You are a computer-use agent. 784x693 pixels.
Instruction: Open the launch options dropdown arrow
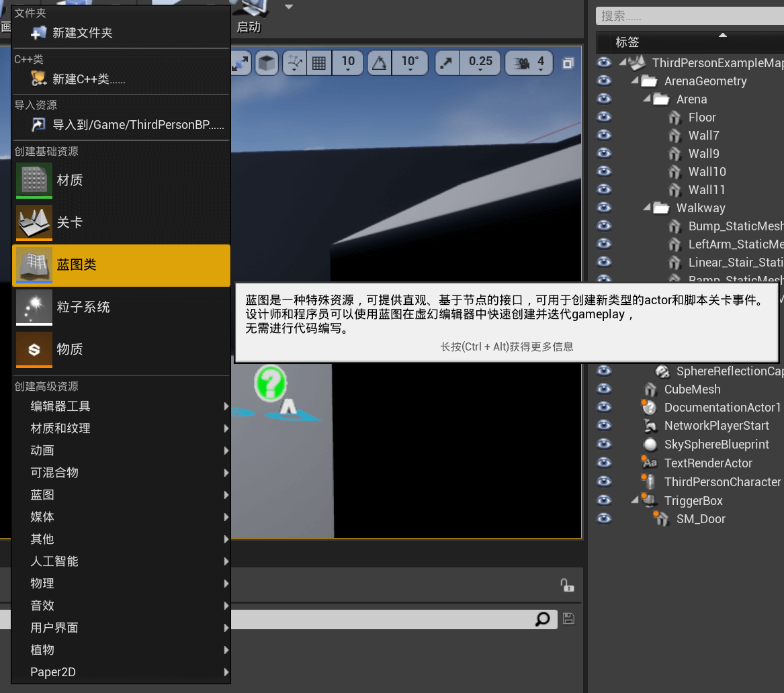coord(288,7)
